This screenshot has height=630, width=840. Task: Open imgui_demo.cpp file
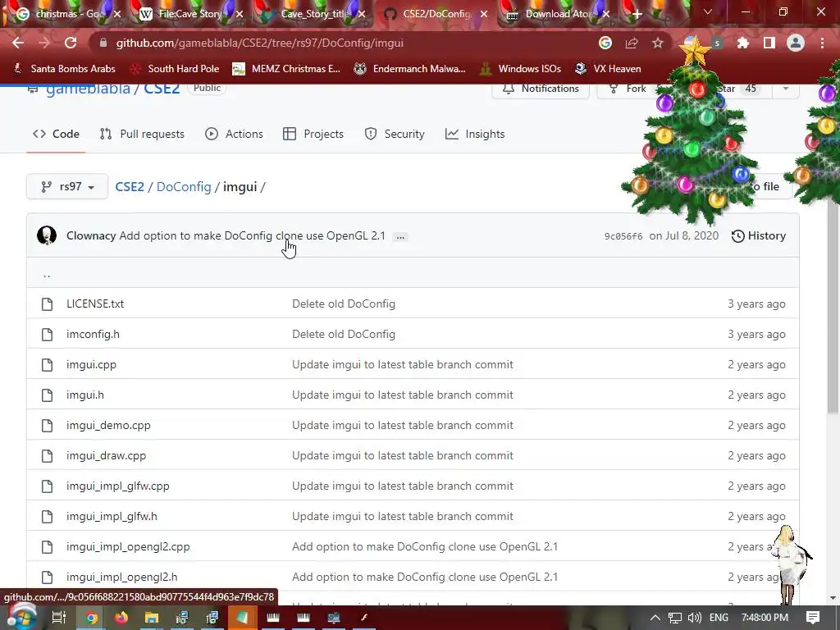click(108, 426)
